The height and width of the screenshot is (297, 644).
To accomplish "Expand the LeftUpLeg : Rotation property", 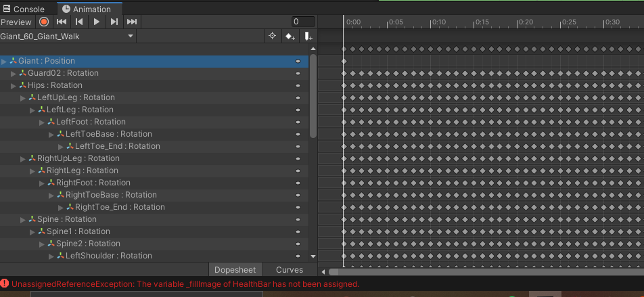I will [23, 98].
